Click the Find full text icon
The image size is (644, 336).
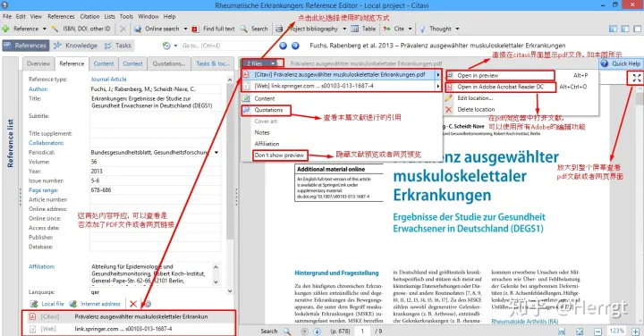coord(195,29)
